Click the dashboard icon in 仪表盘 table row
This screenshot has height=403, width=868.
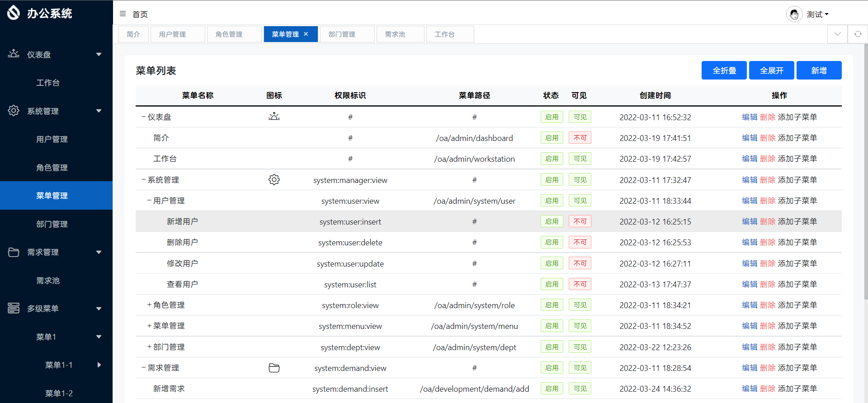[274, 117]
